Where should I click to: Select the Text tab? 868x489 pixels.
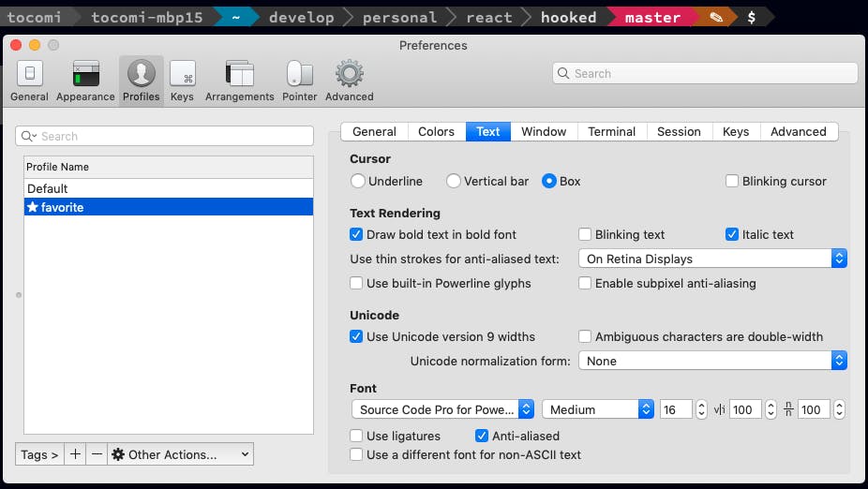(487, 132)
